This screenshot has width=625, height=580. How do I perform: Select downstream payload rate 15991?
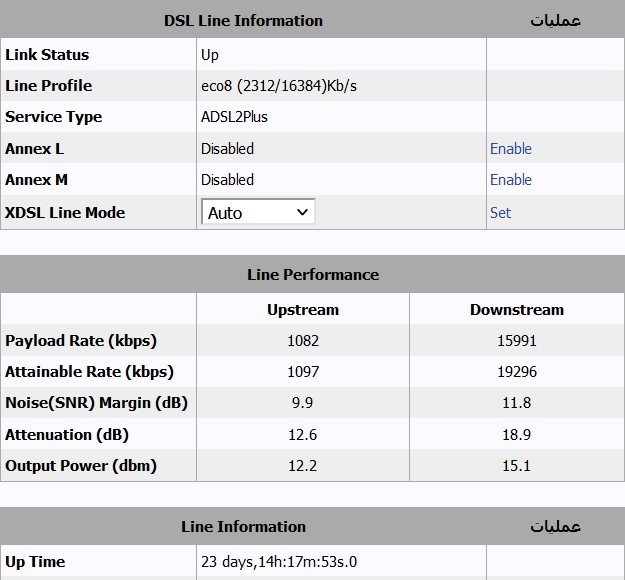(x=517, y=341)
